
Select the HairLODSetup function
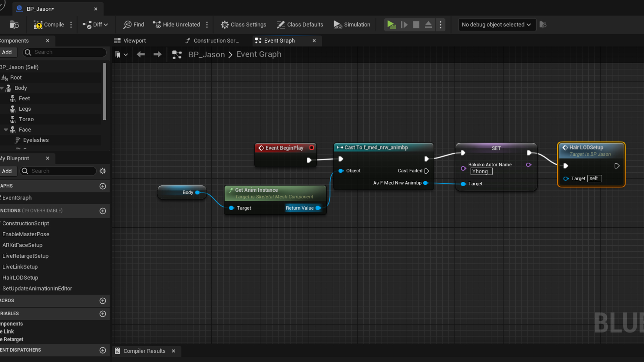point(20,278)
